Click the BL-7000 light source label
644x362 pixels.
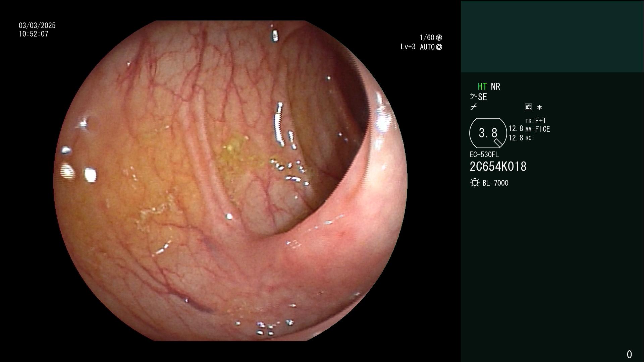click(x=495, y=183)
